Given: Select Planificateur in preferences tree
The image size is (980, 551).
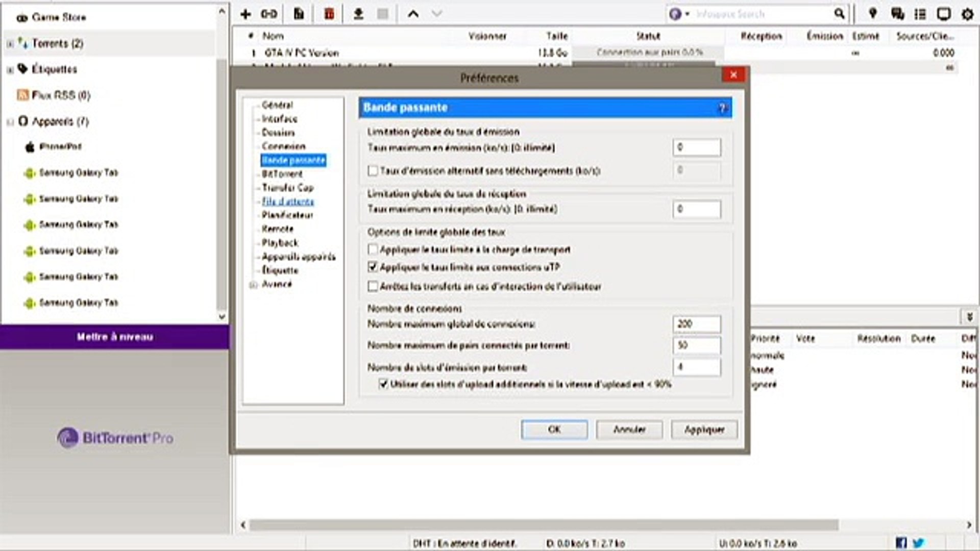Looking at the screenshot, I should pos(287,215).
